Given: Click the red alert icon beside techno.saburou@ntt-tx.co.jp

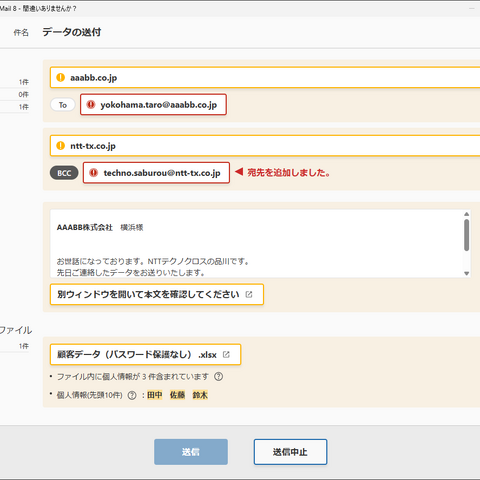Looking at the screenshot, I should click(x=94, y=173).
